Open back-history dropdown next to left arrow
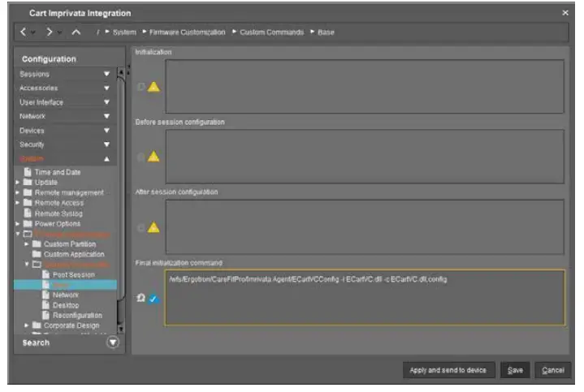This screenshot has width=584, height=392. point(33,32)
